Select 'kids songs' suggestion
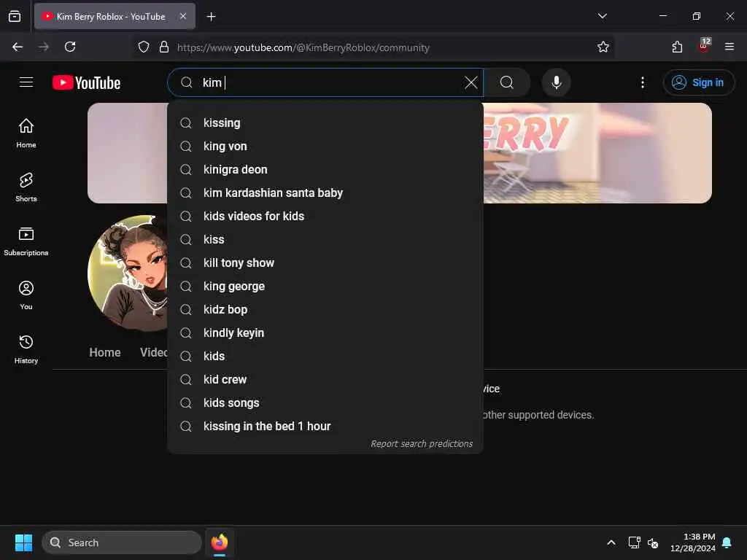This screenshot has width=747, height=560. [325, 402]
